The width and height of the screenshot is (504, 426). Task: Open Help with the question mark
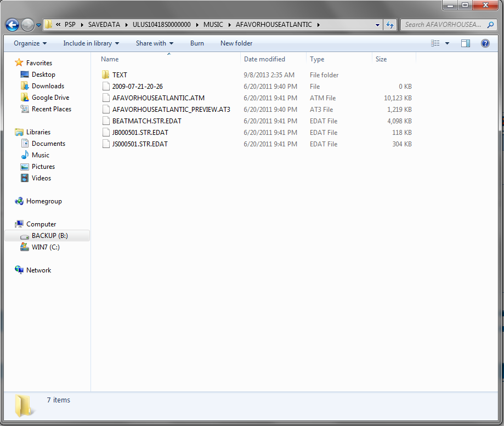485,43
